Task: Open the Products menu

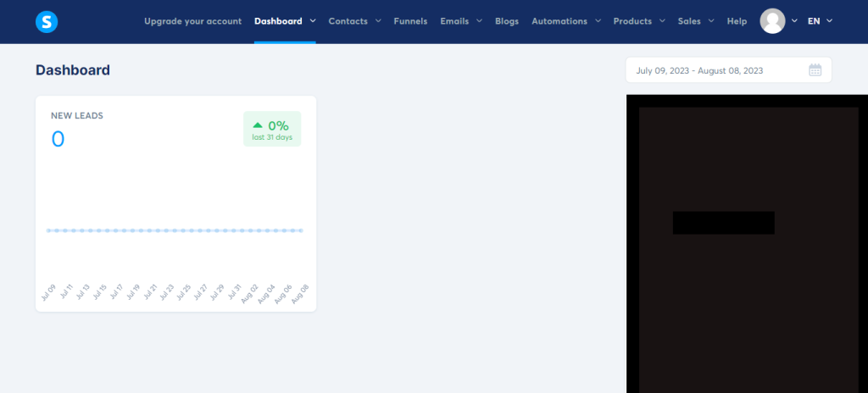Action: [x=632, y=21]
